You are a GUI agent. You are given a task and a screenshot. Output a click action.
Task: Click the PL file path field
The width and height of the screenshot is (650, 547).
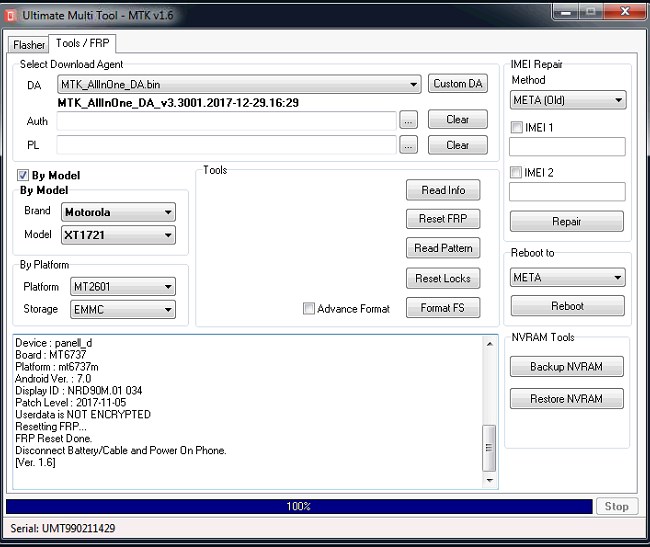point(226,145)
